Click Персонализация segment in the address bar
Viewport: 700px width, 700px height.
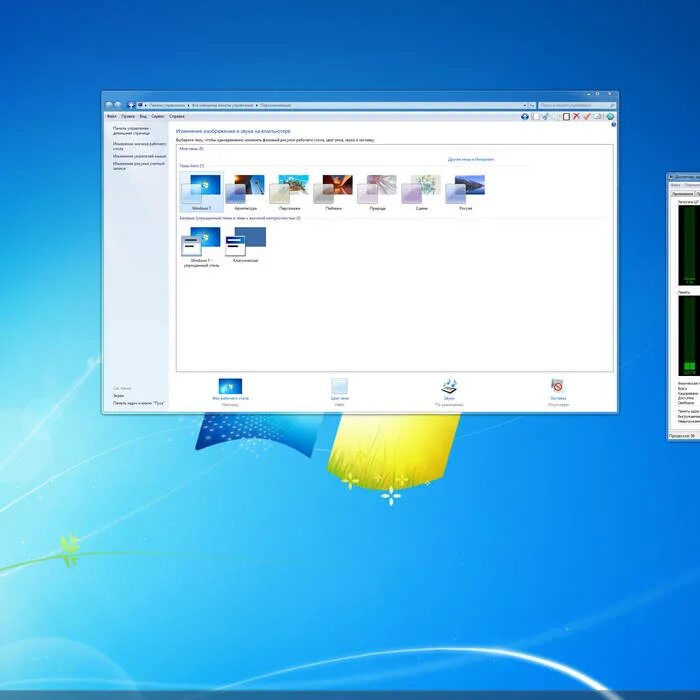[x=275, y=105]
